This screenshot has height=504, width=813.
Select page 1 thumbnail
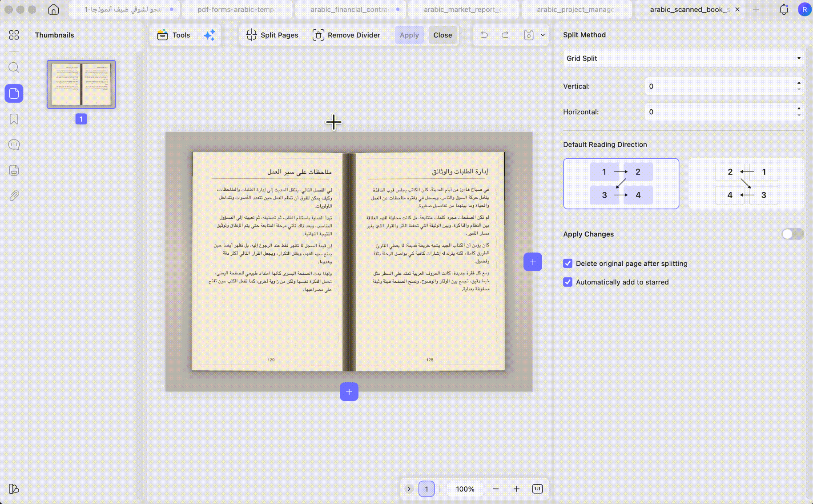click(81, 84)
